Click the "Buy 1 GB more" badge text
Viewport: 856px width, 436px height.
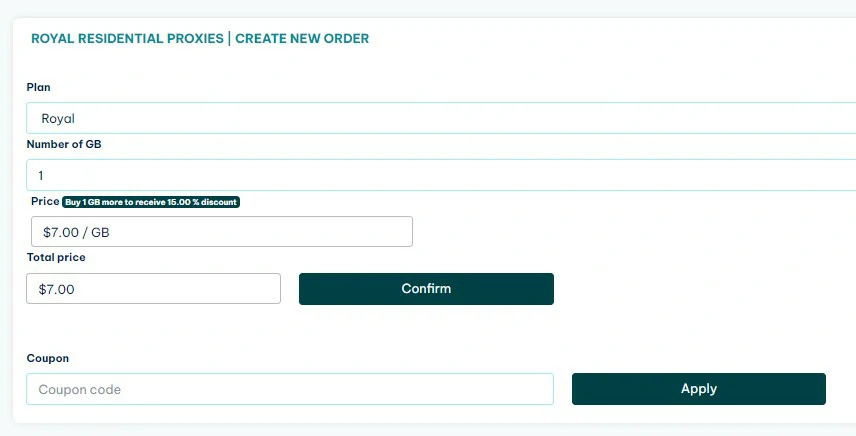click(100, 202)
